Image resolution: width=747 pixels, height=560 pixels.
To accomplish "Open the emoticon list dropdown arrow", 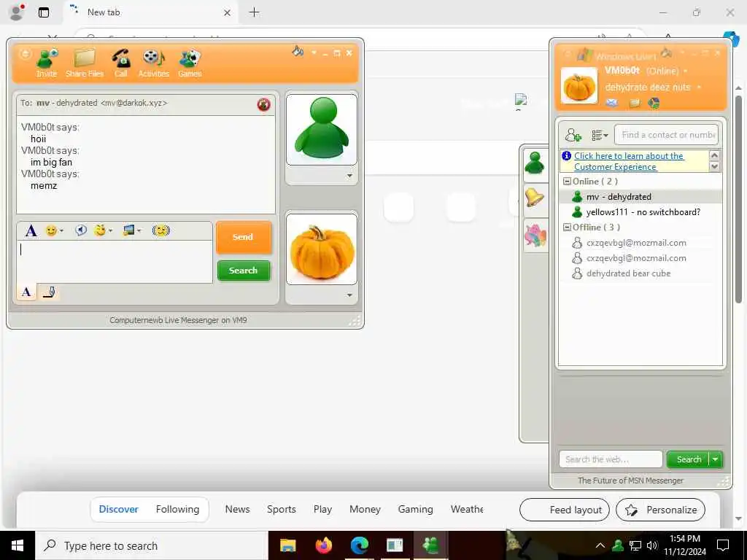I will pos(61,231).
